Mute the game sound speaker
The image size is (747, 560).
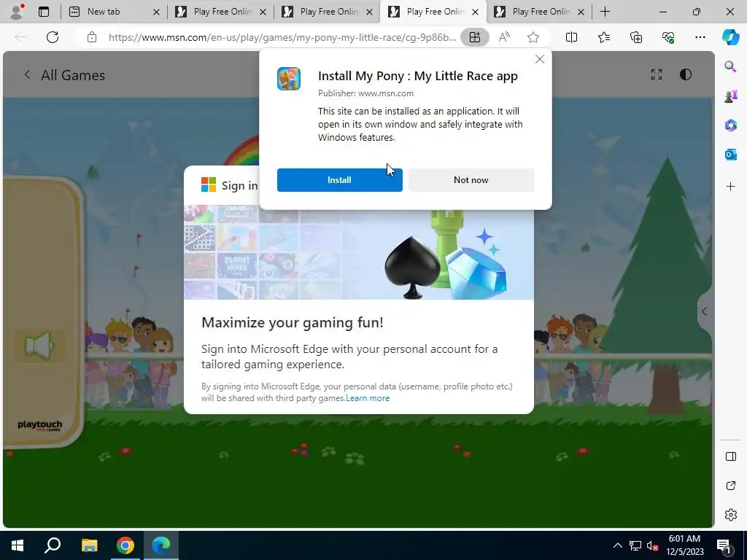click(39, 346)
